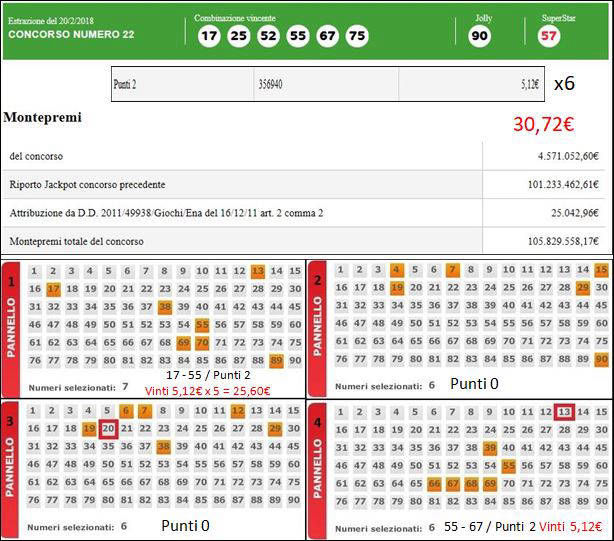Click the Montepremi totale del concorso row
The width and height of the screenshot is (614, 541).
[300, 241]
